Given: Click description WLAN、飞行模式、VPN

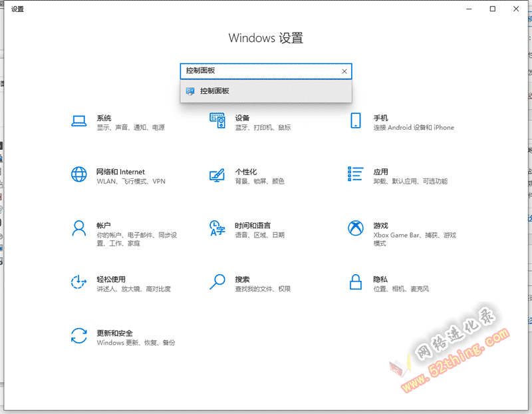Looking at the screenshot, I should (x=131, y=181).
